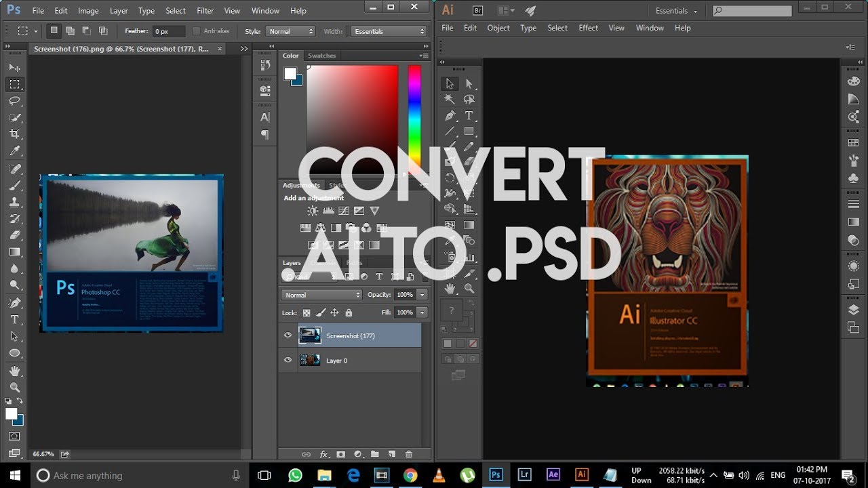
Task: Pick the Rectangle tool in Illustrator
Action: (x=469, y=131)
